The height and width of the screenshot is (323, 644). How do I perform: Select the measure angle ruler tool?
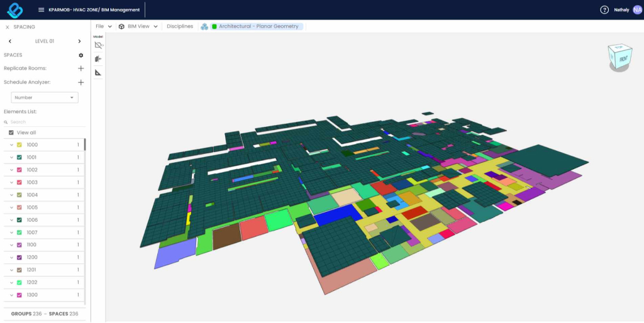(98, 73)
